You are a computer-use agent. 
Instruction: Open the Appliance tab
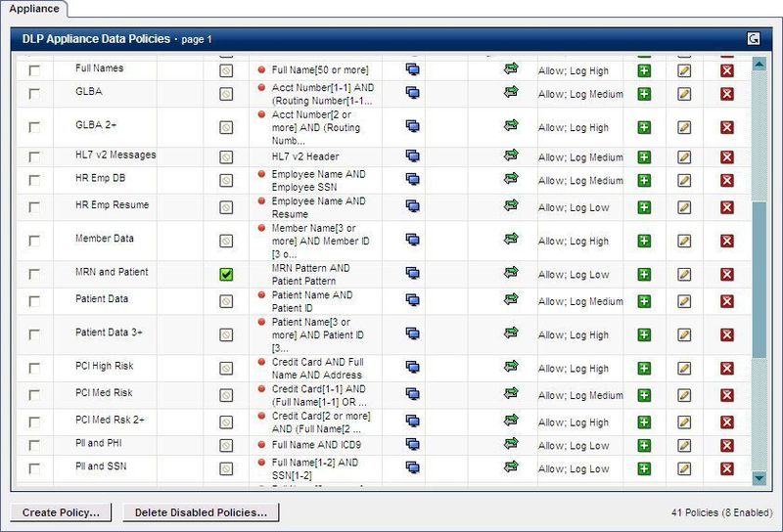click(x=34, y=9)
